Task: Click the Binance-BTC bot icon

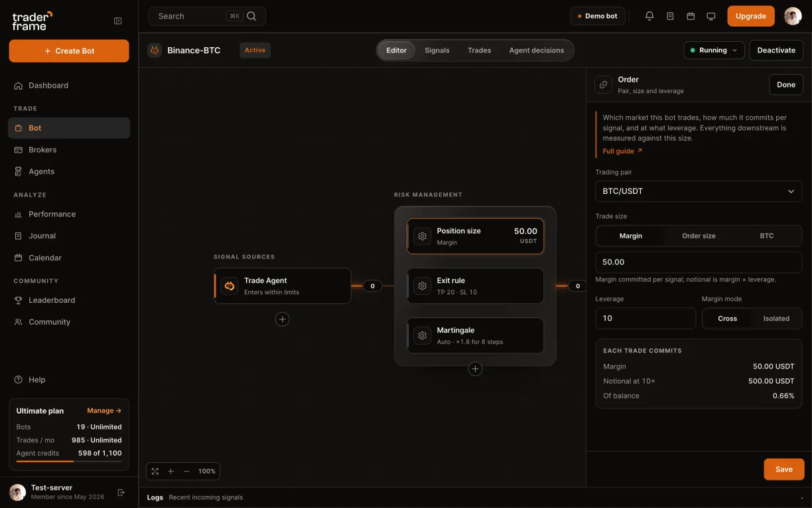Action: 155,50
